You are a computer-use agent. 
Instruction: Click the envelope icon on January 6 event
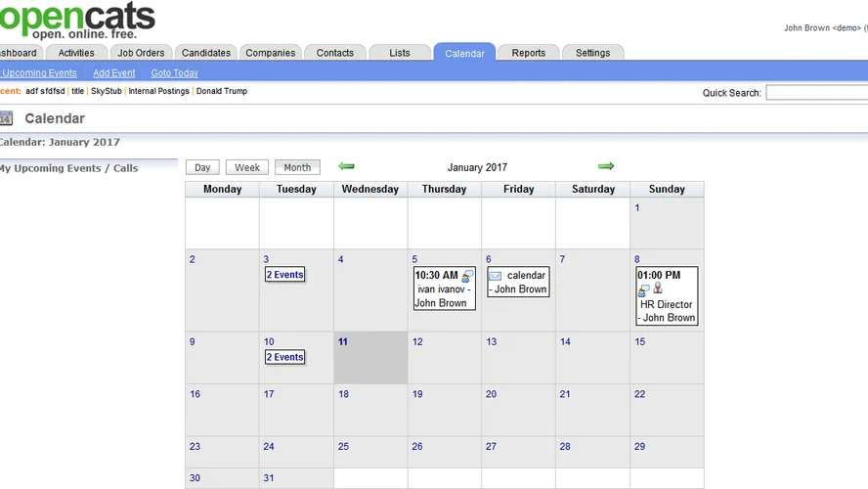point(496,276)
